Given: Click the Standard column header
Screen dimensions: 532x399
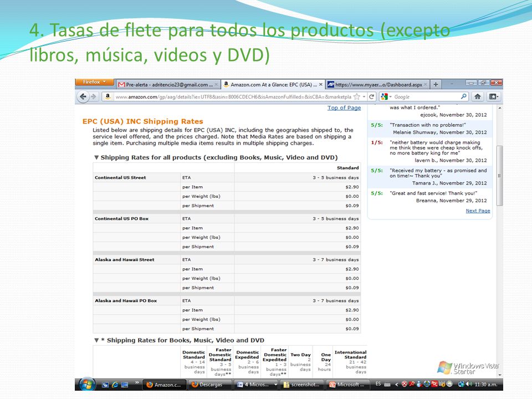Looking at the screenshot, I should coord(347,167).
